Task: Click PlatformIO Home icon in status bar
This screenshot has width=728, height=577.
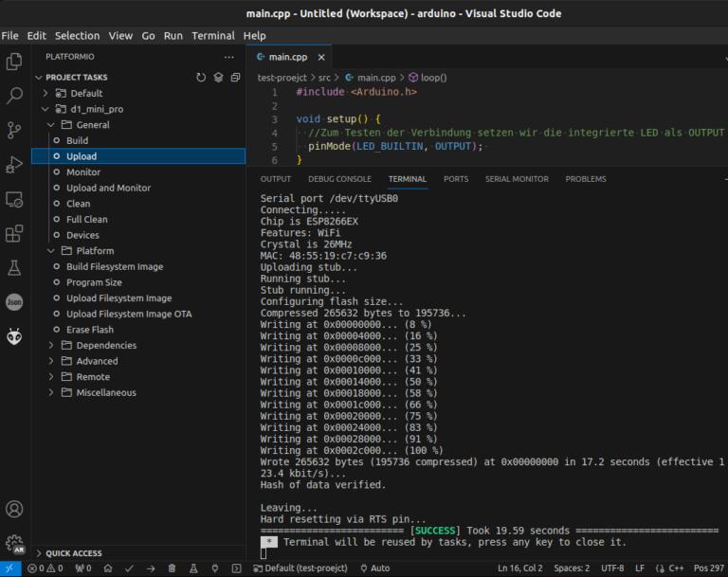Action: [x=107, y=568]
